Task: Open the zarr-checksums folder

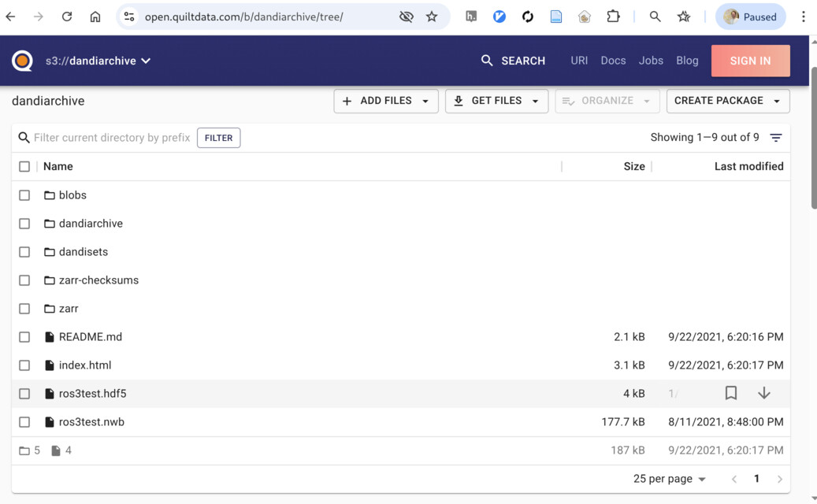Action: [x=98, y=280]
